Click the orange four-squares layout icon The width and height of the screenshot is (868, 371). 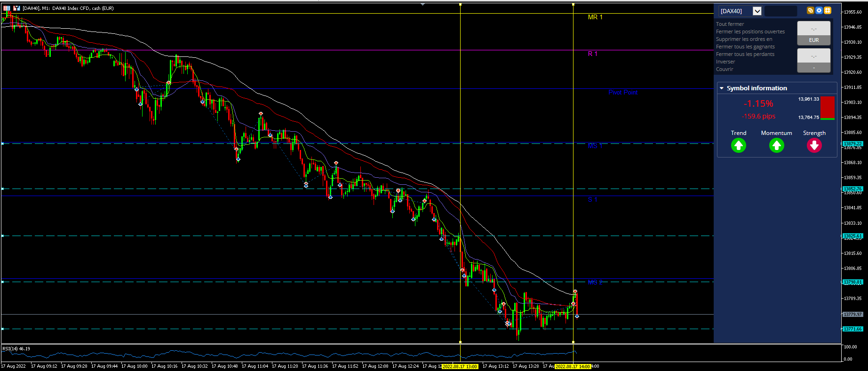(828, 10)
